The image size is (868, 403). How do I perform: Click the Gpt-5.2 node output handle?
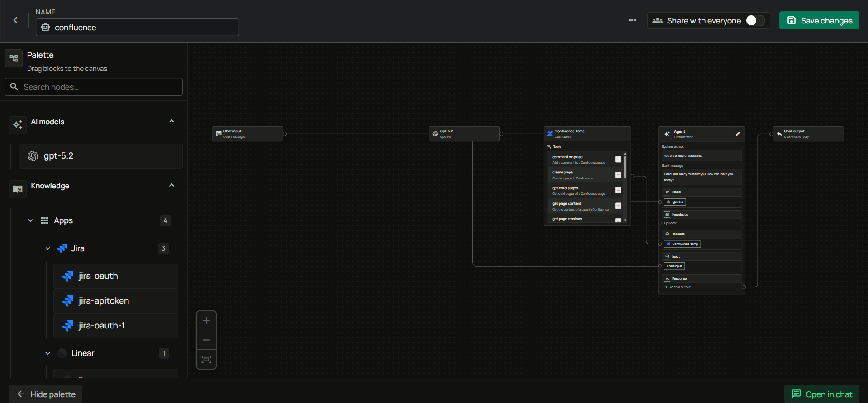(x=501, y=134)
